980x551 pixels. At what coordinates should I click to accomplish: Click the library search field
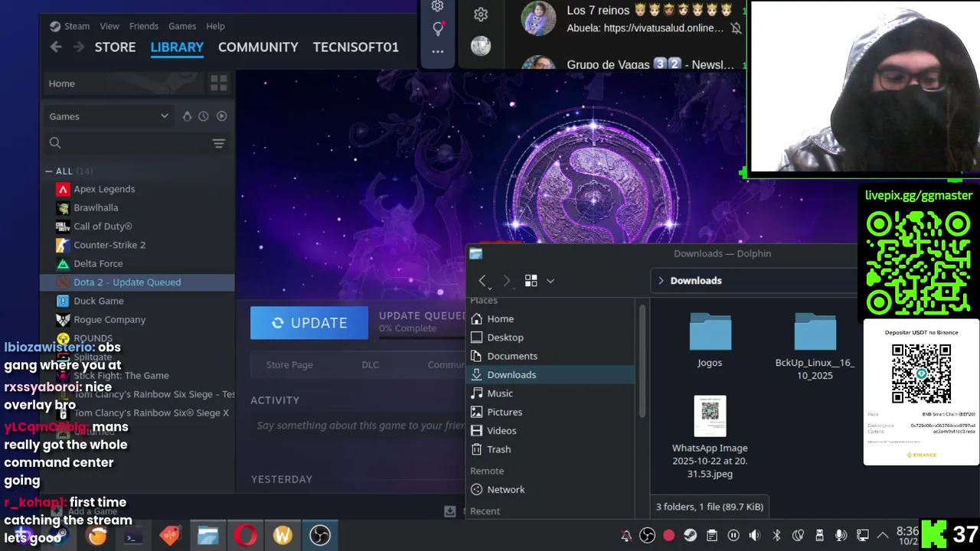[130, 143]
